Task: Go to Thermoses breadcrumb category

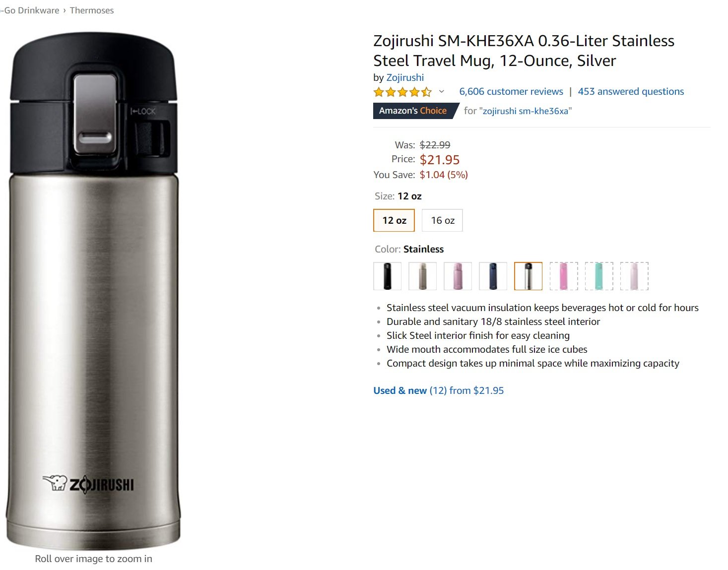Action: [92, 10]
